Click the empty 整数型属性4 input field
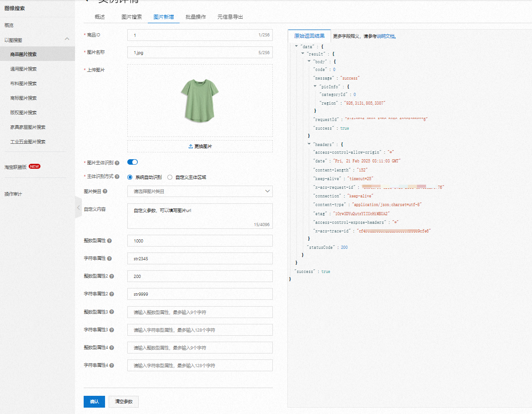Image resolution: width=532 pixels, height=414 pixels. point(200,348)
